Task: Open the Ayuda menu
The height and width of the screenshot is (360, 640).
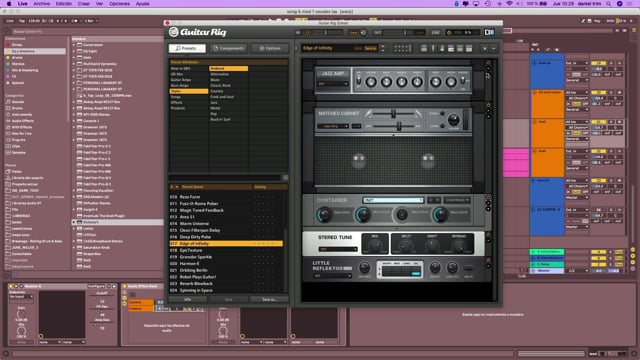Action: [x=142, y=4]
